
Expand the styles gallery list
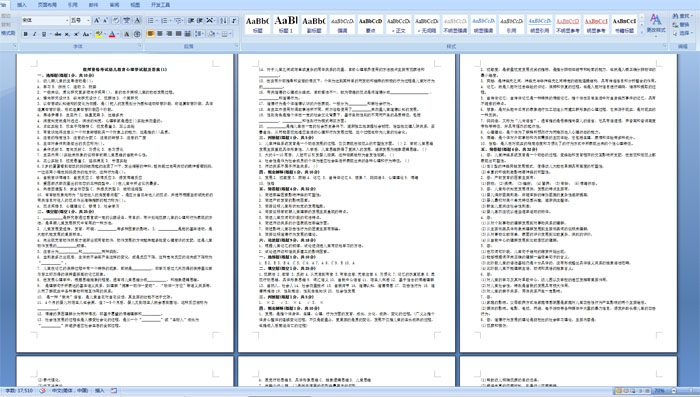tap(642, 32)
